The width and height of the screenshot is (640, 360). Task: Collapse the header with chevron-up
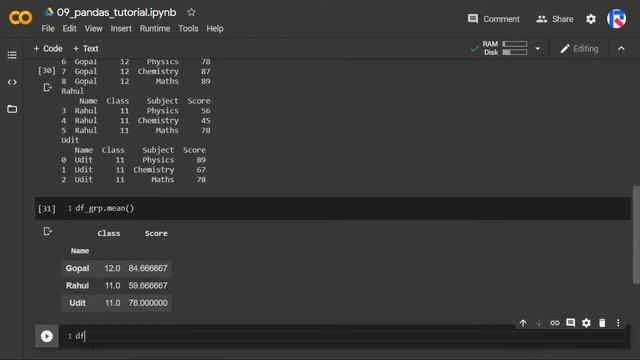[621, 49]
